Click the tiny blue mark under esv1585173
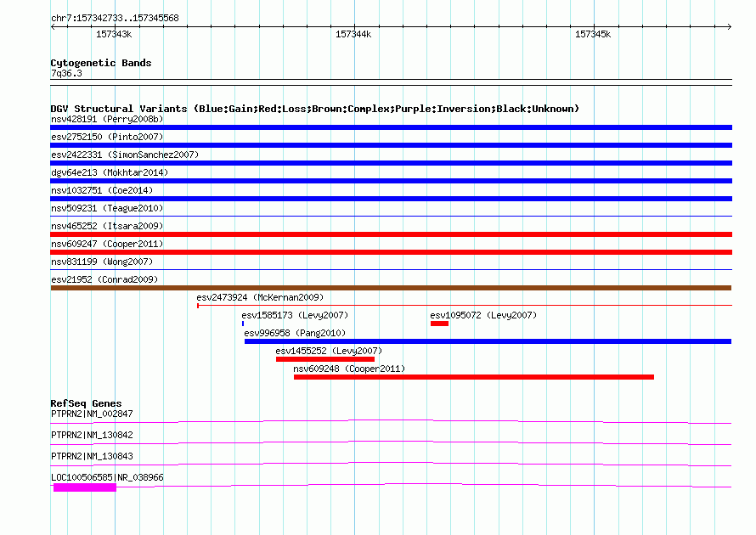756x535 pixels. point(243,324)
